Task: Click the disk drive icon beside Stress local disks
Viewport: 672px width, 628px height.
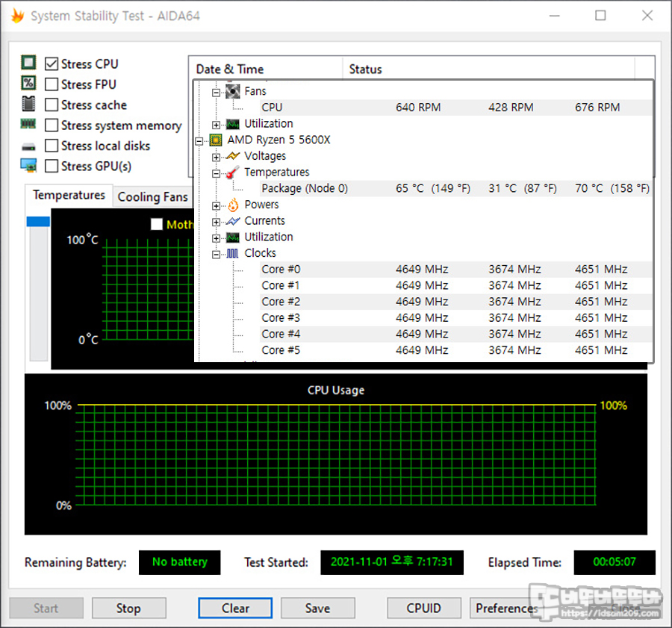Action: [28, 147]
